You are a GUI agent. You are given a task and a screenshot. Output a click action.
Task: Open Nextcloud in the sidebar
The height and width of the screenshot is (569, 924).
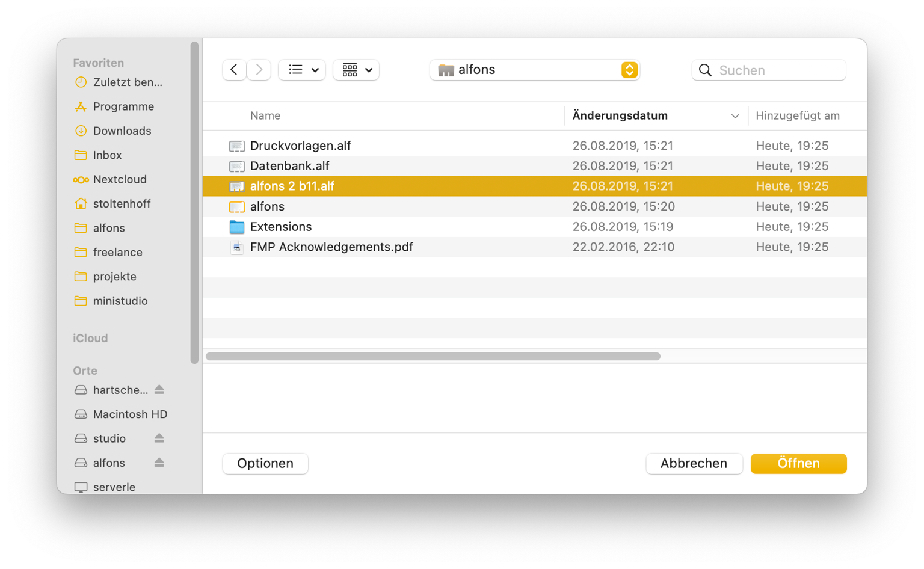[x=119, y=179]
